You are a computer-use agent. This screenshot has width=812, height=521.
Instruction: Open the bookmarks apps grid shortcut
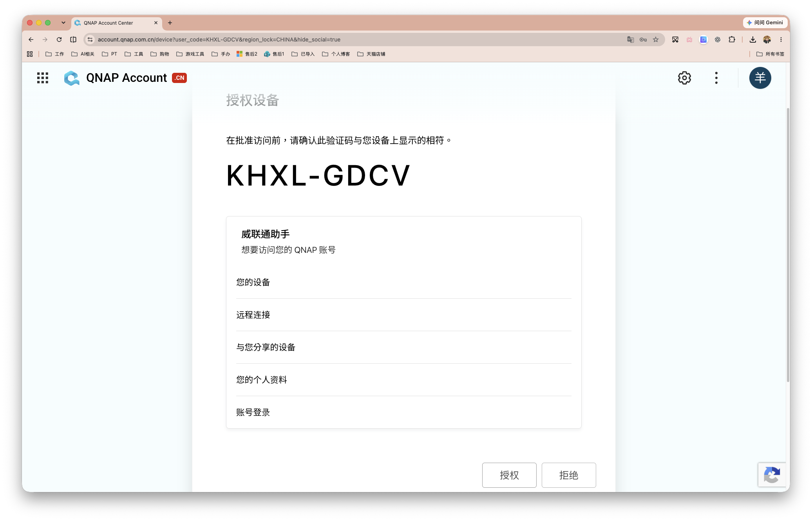point(30,54)
